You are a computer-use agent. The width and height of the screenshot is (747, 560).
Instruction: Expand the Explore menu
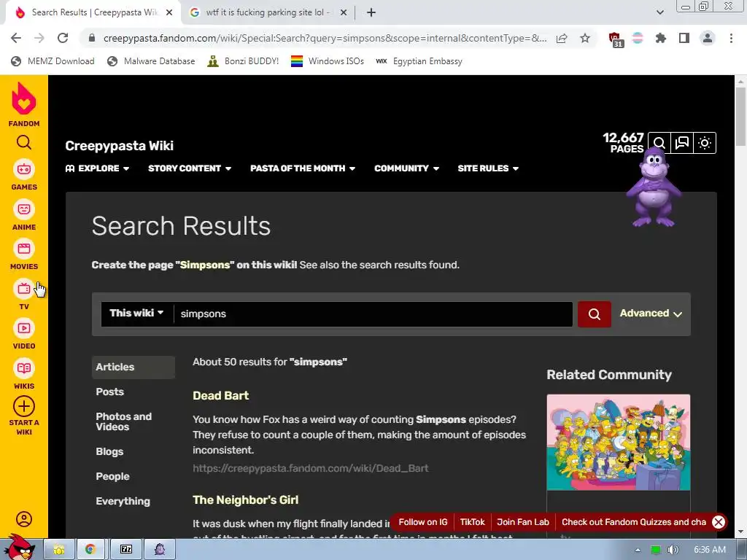pyautogui.click(x=97, y=168)
